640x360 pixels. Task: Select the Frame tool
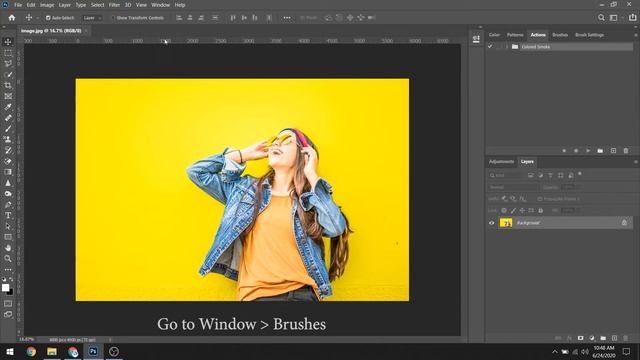[x=8, y=96]
